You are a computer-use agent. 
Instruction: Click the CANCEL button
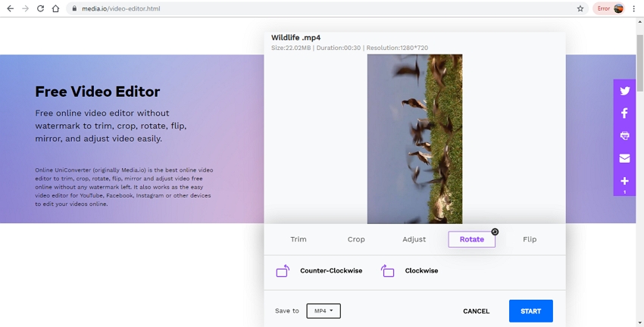point(476,311)
